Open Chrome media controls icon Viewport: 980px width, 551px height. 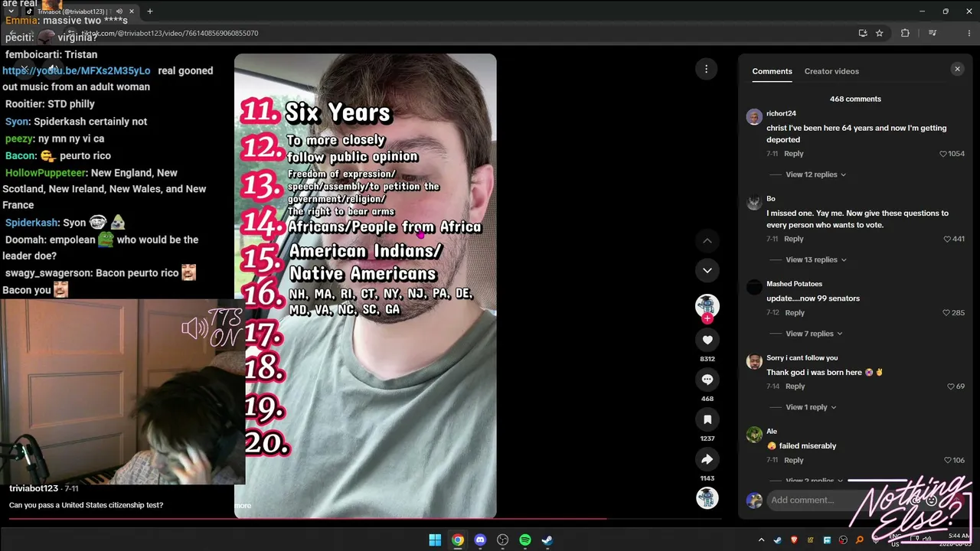[x=933, y=33]
